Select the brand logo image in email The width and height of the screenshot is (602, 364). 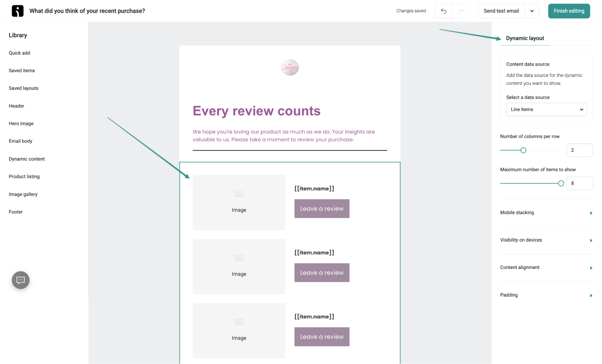click(x=290, y=67)
